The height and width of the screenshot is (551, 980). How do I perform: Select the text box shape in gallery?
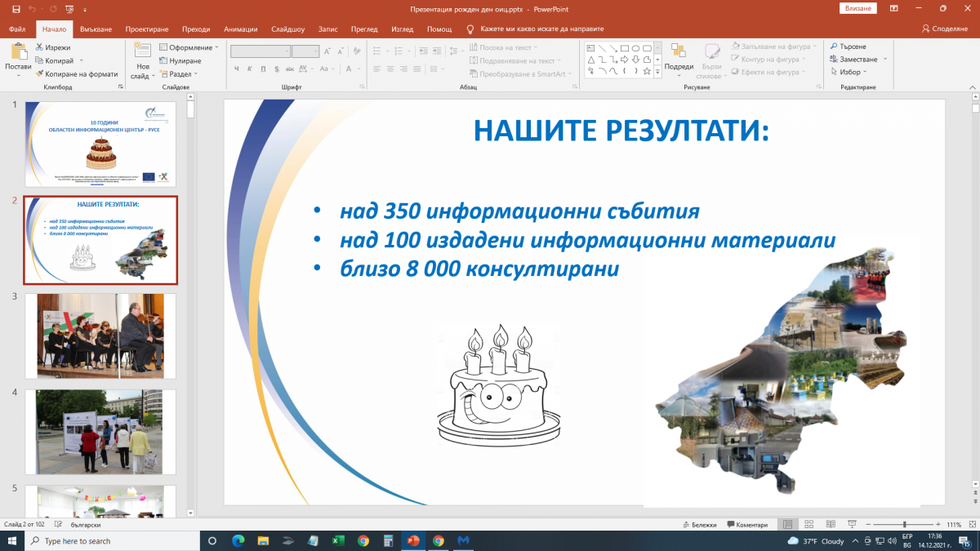590,48
